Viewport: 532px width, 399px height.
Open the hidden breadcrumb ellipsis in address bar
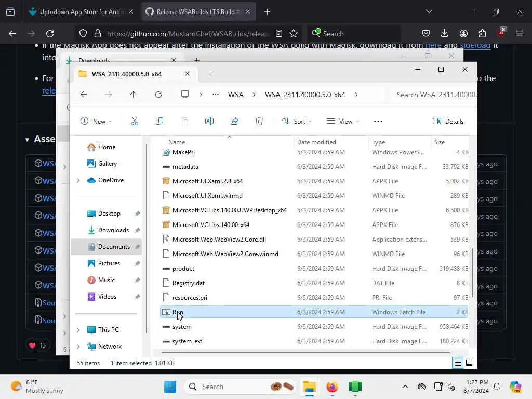coord(216,95)
